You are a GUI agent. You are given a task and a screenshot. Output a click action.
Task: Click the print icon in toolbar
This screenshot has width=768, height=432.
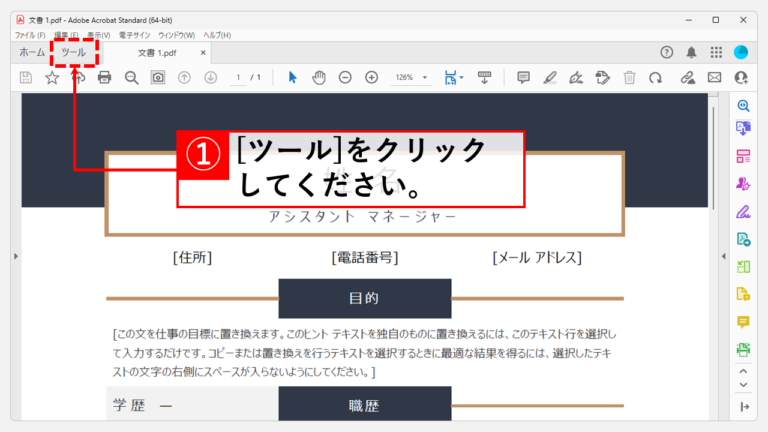point(104,77)
